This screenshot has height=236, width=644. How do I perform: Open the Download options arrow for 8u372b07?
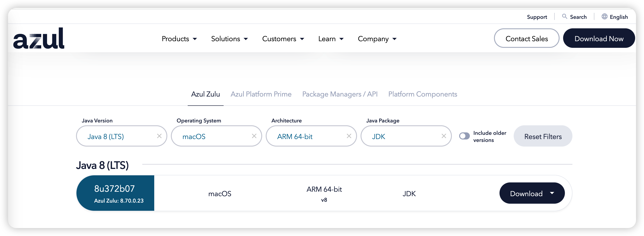point(552,193)
